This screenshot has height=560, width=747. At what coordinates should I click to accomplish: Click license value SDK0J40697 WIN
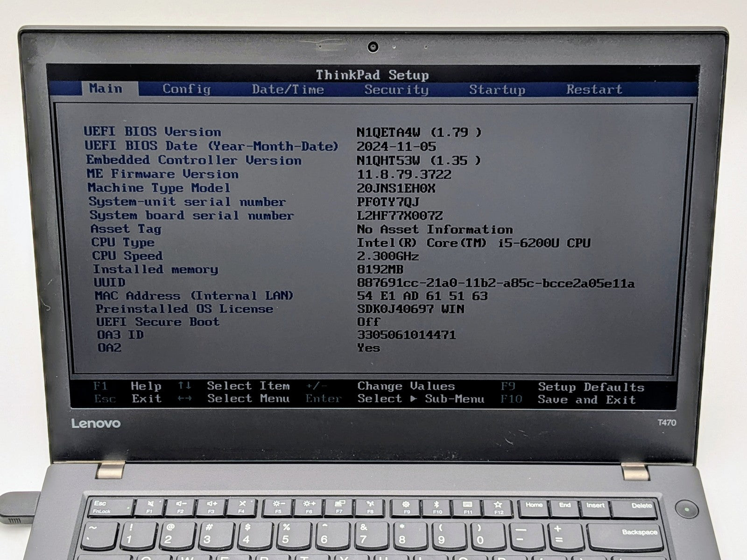click(x=411, y=309)
